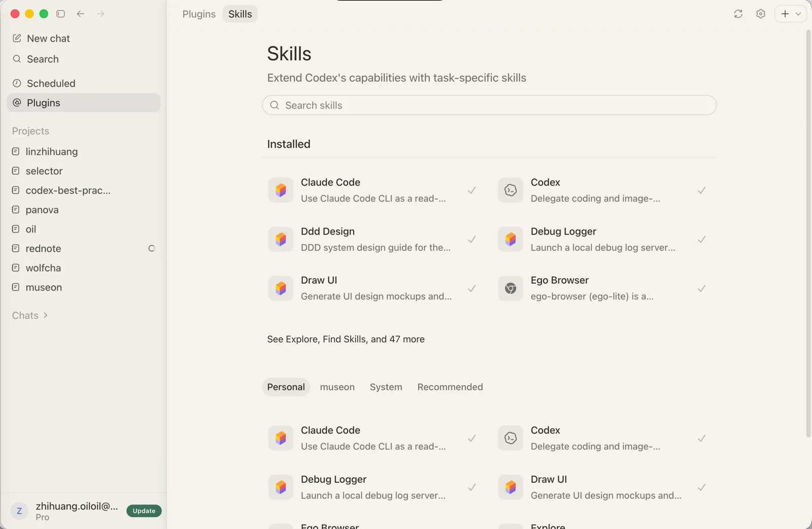Select the museon filter tab
This screenshot has width=812, height=529.
point(337,387)
